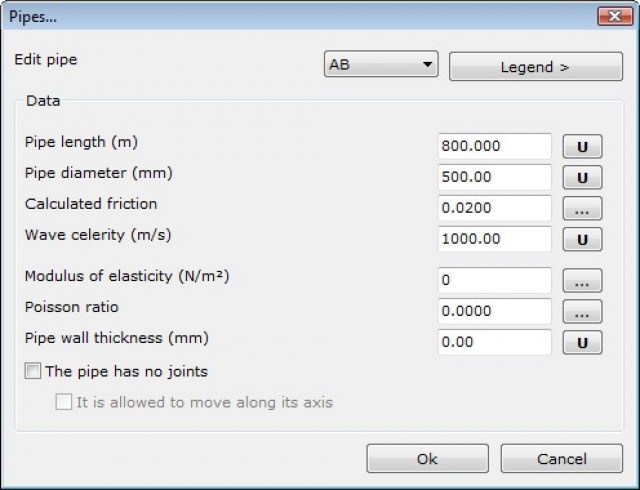Viewport: 640px width, 490px height.
Task: Click the Modulus of elasticity text field
Action: point(494,281)
